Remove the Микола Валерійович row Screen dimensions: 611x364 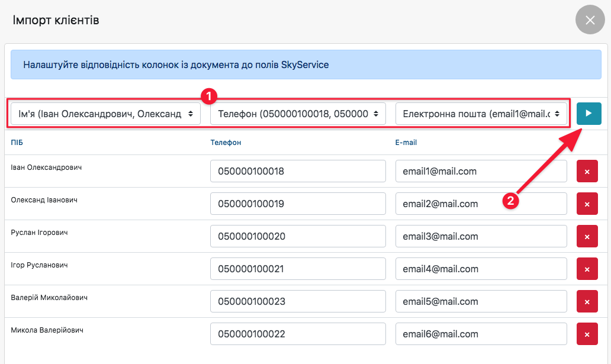click(x=587, y=334)
